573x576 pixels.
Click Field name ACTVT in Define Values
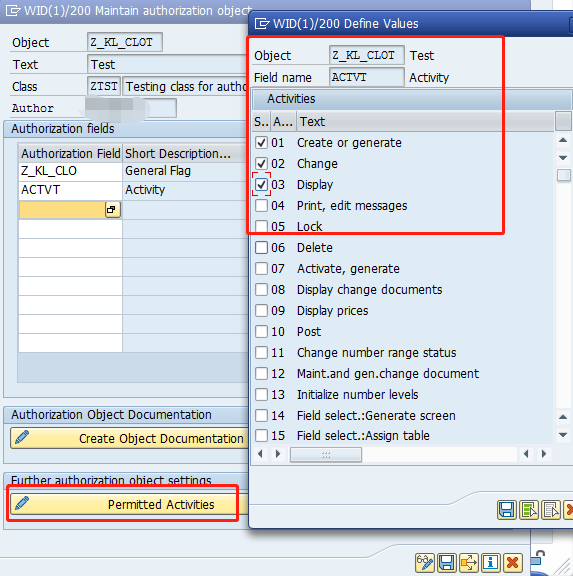367,77
